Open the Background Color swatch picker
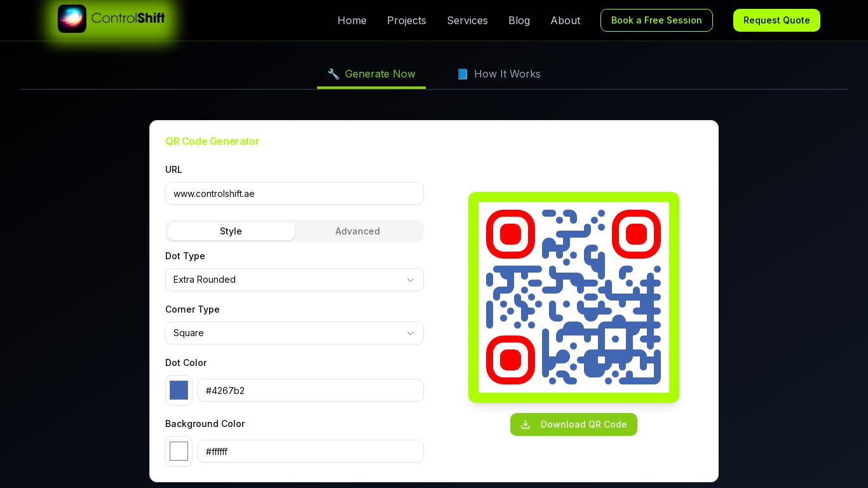This screenshot has height=488, width=868. coord(179,451)
